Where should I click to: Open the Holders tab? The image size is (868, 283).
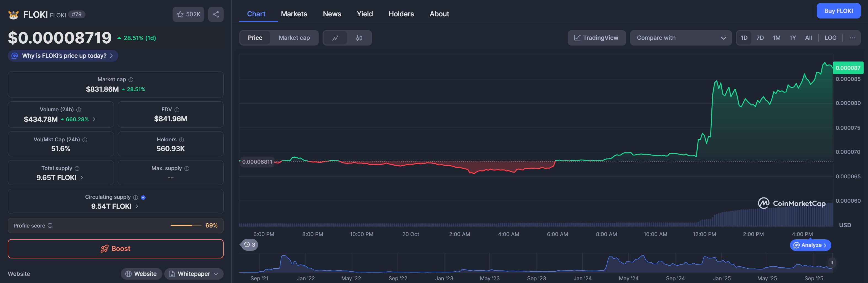pos(401,14)
